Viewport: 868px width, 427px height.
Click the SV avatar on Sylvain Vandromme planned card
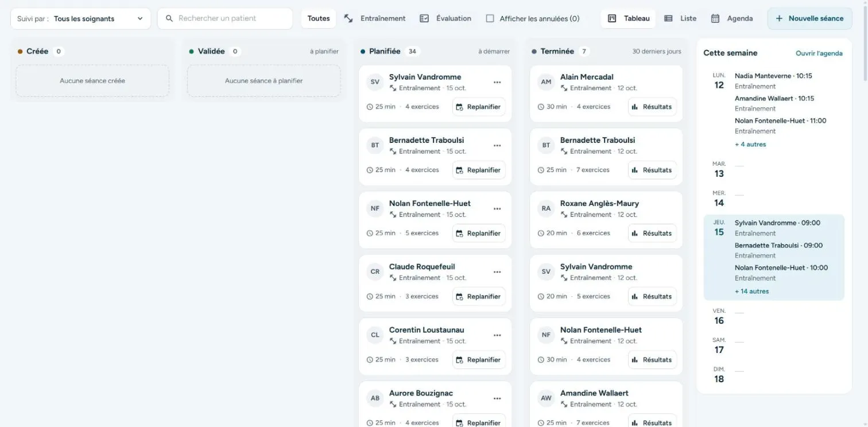pos(375,82)
